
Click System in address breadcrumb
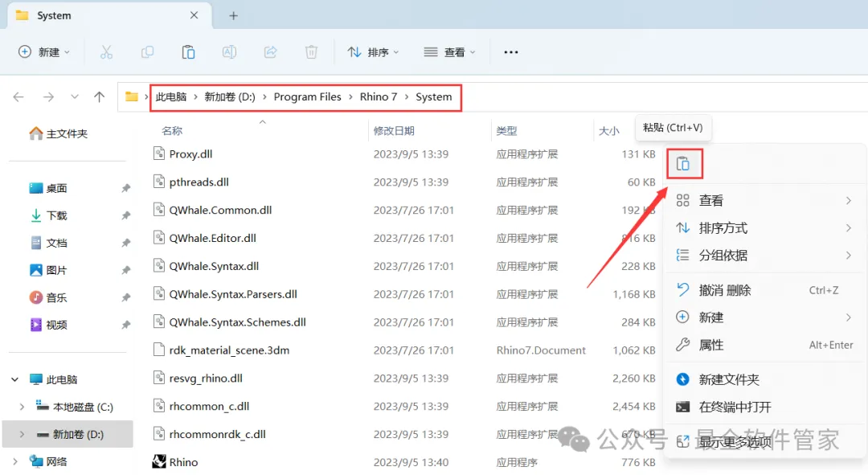click(x=433, y=97)
